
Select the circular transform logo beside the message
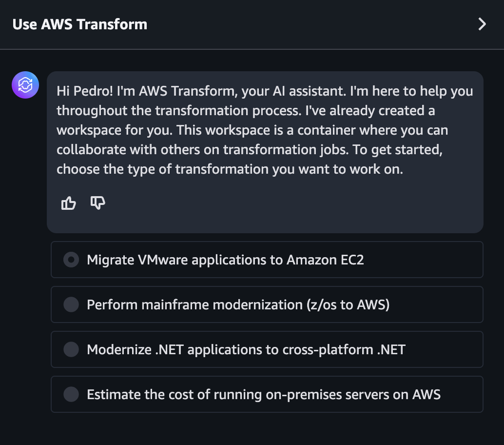(25, 84)
